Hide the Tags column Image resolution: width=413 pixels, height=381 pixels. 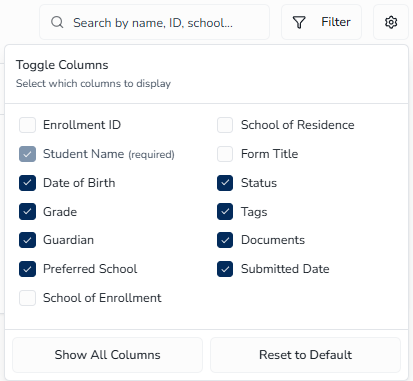[x=225, y=212]
